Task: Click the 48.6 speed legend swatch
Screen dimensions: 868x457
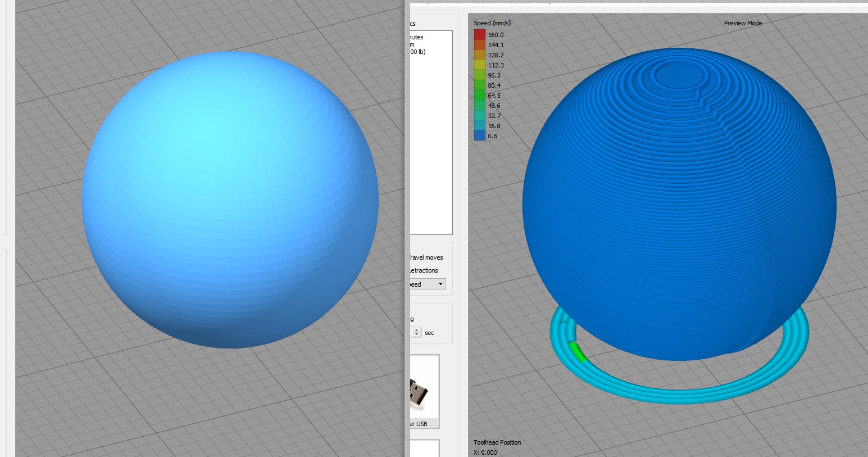Action: coord(479,106)
